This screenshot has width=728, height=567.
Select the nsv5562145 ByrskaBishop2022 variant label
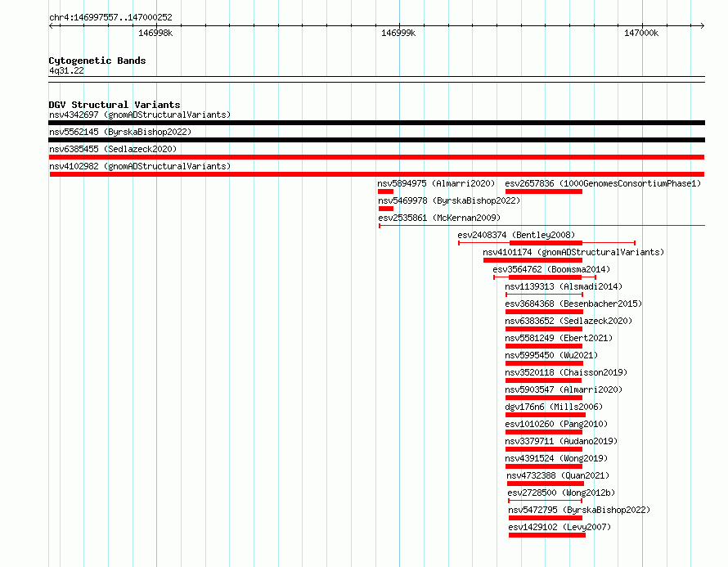click(x=120, y=132)
